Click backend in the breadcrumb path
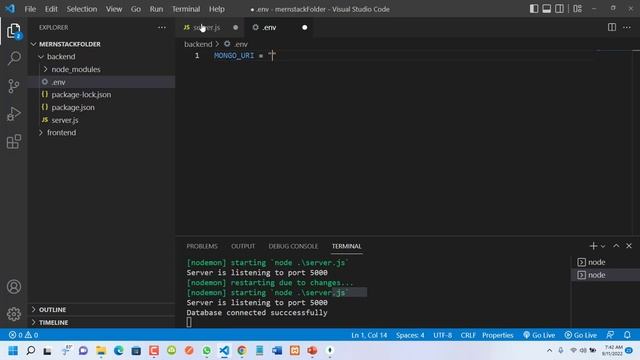640x360 pixels. point(198,44)
